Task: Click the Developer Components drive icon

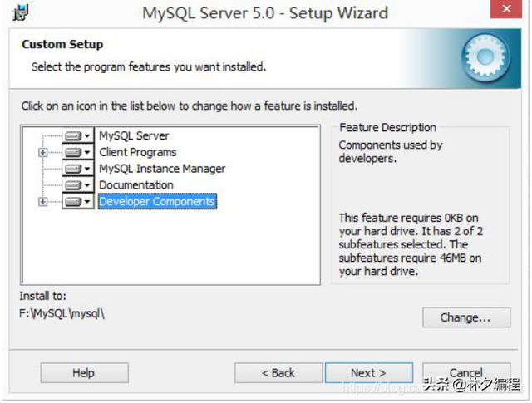Action: coord(73,201)
